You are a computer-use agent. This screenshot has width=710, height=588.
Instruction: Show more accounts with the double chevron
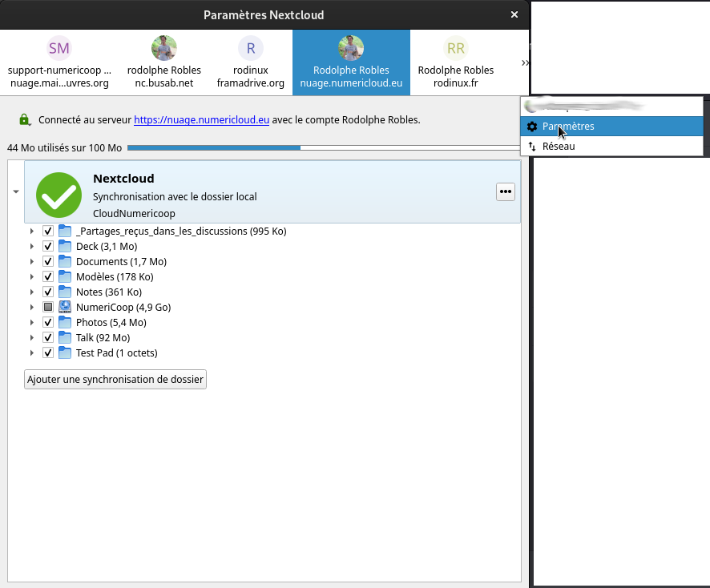[524, 62]
